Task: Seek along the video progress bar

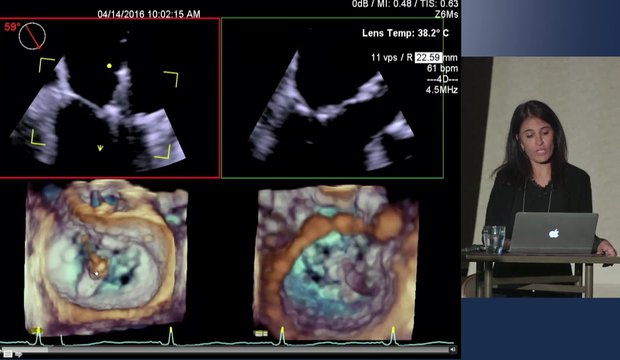Action: [x=225, y=349]
